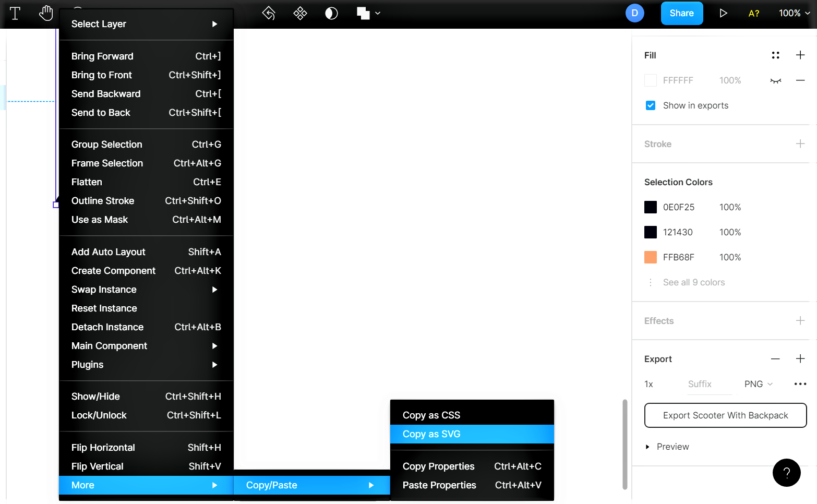The height and width of the screenshot is (504, 817).
Task: Uncheck Show in exports
Action: [x=650, y=105]
